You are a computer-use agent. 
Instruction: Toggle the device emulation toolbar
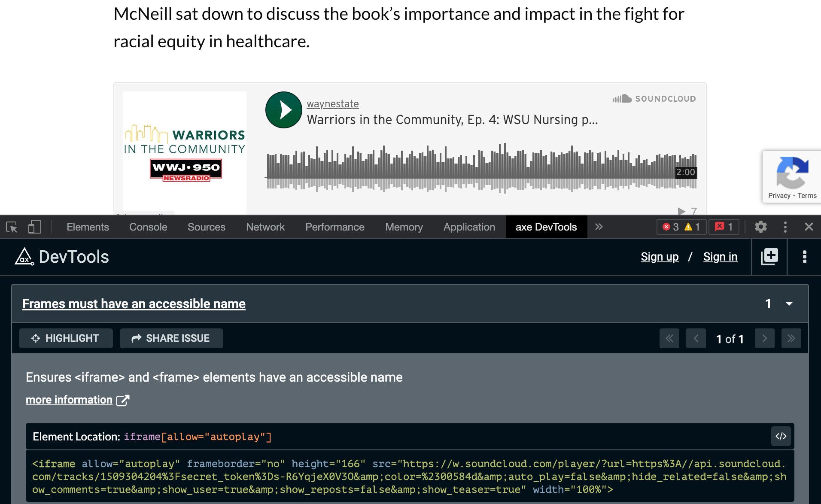click(x=34, y=227)
